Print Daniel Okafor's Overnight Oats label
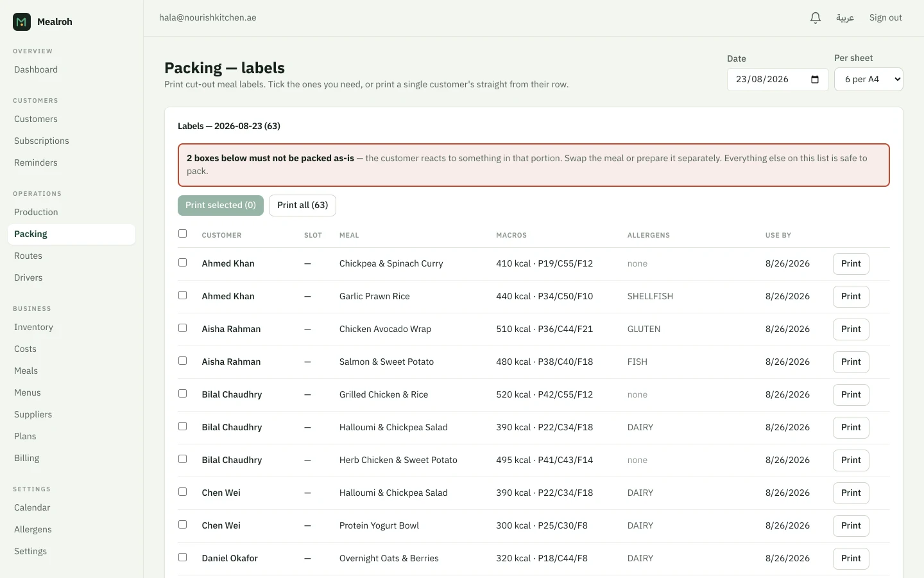Image resolution: width=924 pixels, height=578 pixels. (851, 559)
